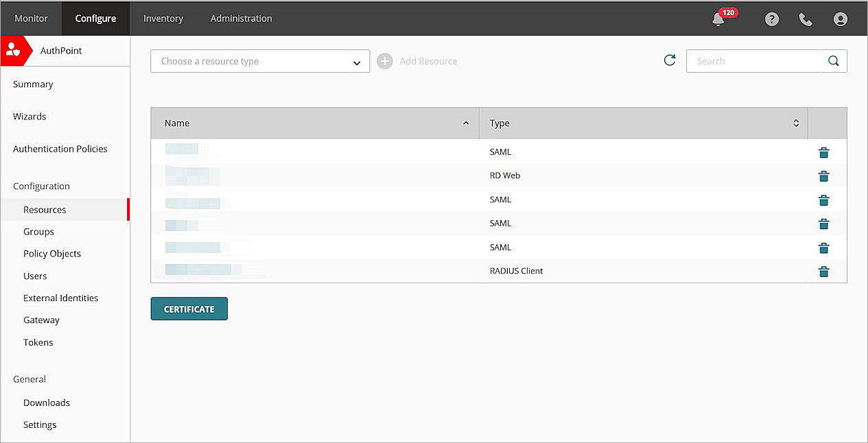Click into the Search input field

pyautogui.click(x=753, y=61)
